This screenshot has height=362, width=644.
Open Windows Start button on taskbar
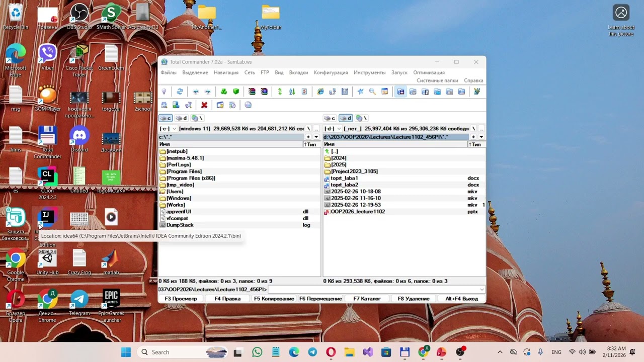126,352
